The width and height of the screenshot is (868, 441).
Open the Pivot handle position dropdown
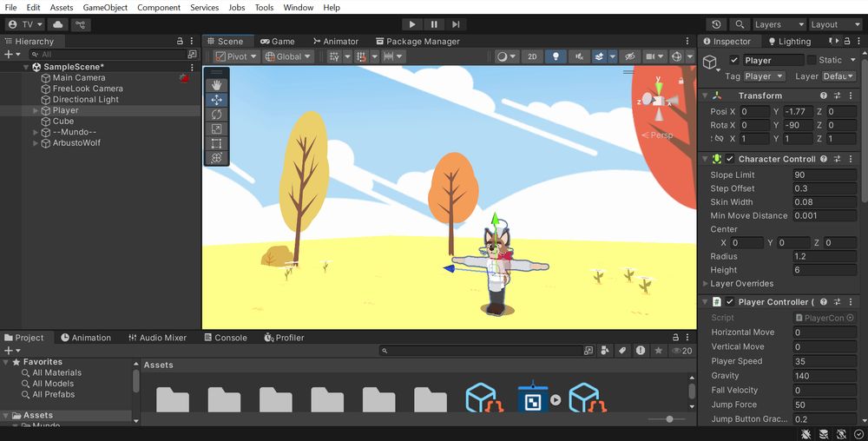(x=236, y=56)
